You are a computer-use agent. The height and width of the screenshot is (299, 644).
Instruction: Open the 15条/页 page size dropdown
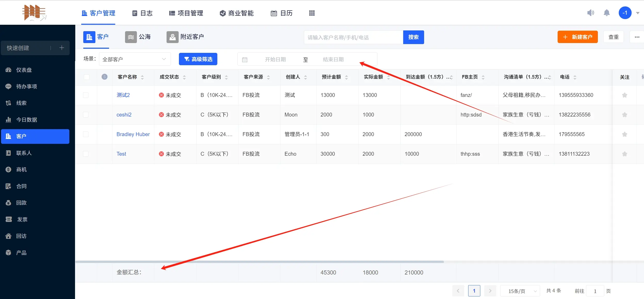[520, 291]
